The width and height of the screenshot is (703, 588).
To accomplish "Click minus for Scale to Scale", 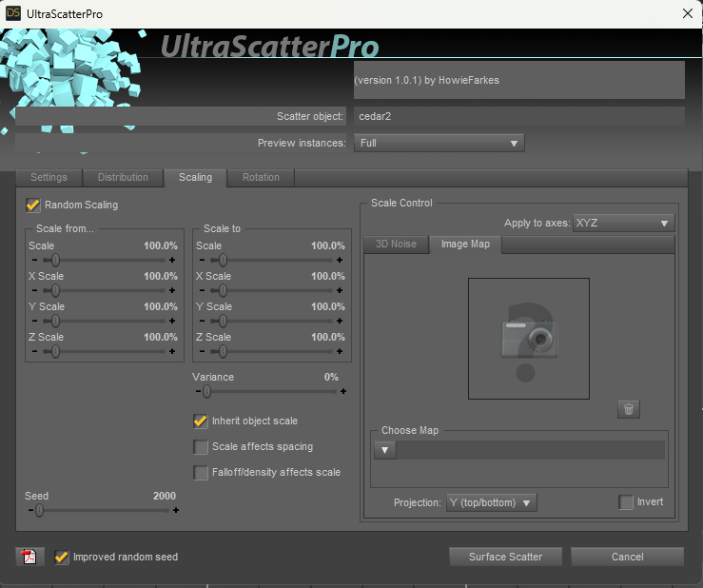I will (202, 260).
